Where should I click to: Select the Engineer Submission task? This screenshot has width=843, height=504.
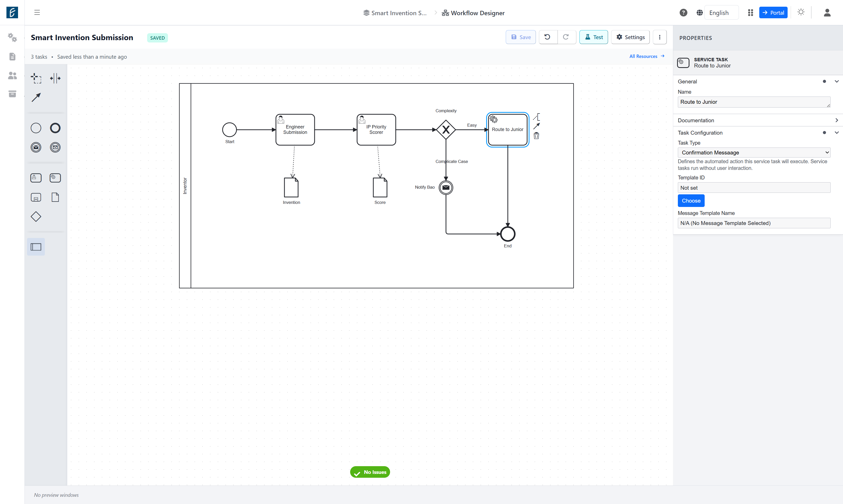tap(295, 130)
